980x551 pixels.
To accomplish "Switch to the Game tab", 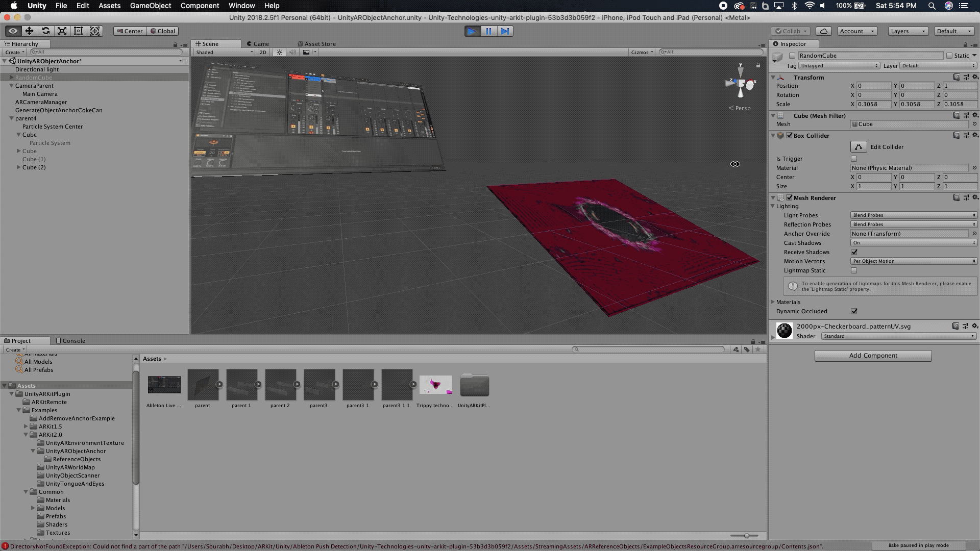I will [258, 44].
